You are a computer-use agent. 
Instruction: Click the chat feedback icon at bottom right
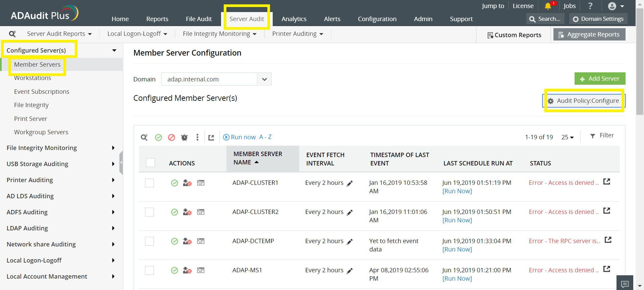[625, 284]
